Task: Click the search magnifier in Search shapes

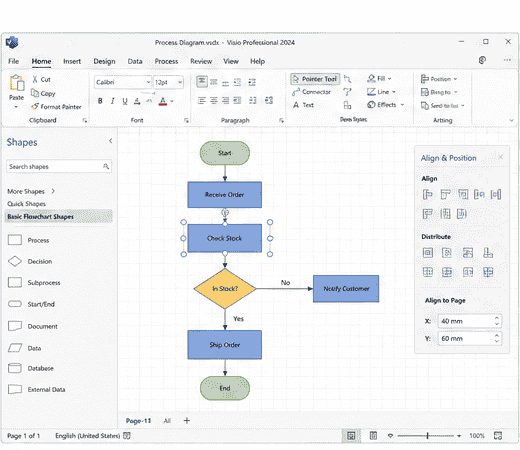Action: point(106,166)
